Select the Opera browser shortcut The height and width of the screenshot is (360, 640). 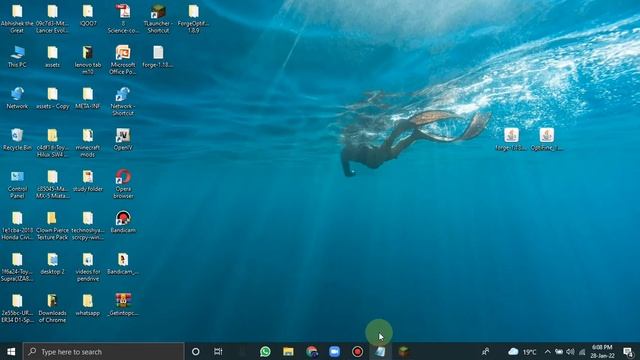point(123,184)
